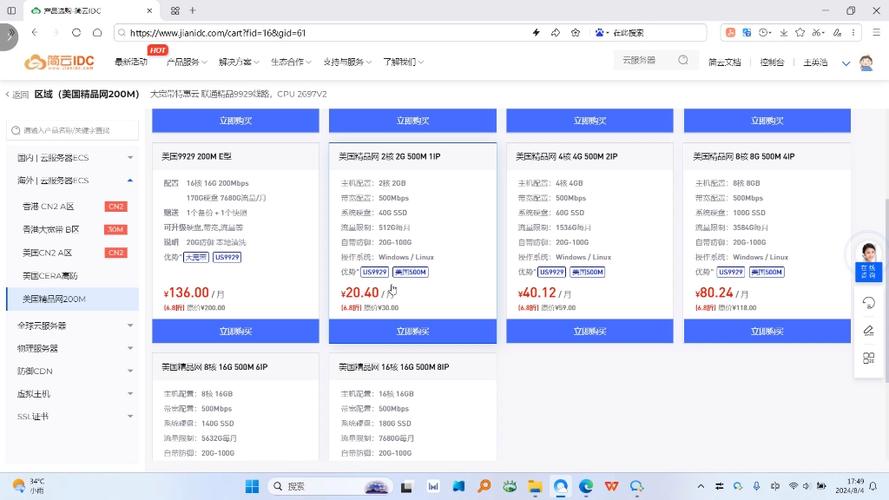Click page vertical scrollbar
This screenshot has height=500, width=889.
pyautogui.click(x=886, y=289)
